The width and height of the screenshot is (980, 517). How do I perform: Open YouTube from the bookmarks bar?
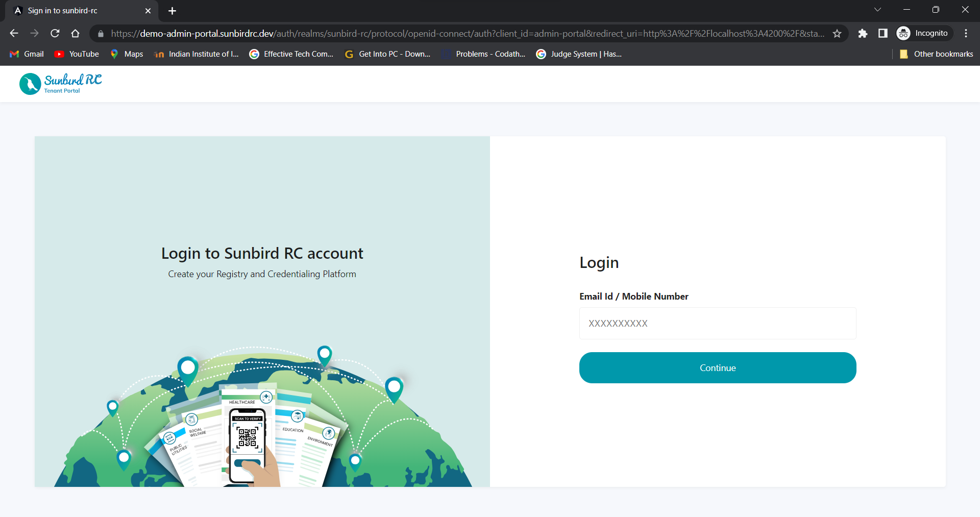76,54
